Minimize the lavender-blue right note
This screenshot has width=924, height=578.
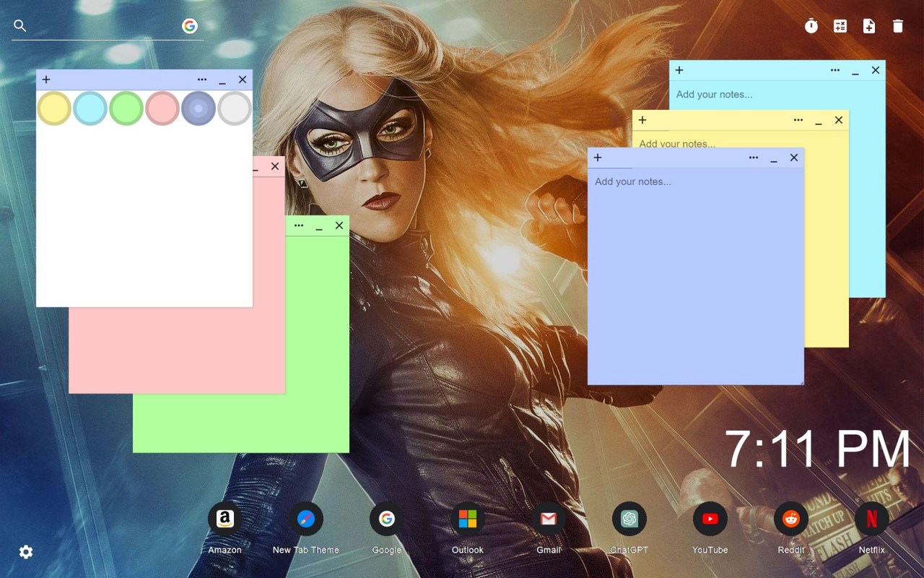pos(774,159)
